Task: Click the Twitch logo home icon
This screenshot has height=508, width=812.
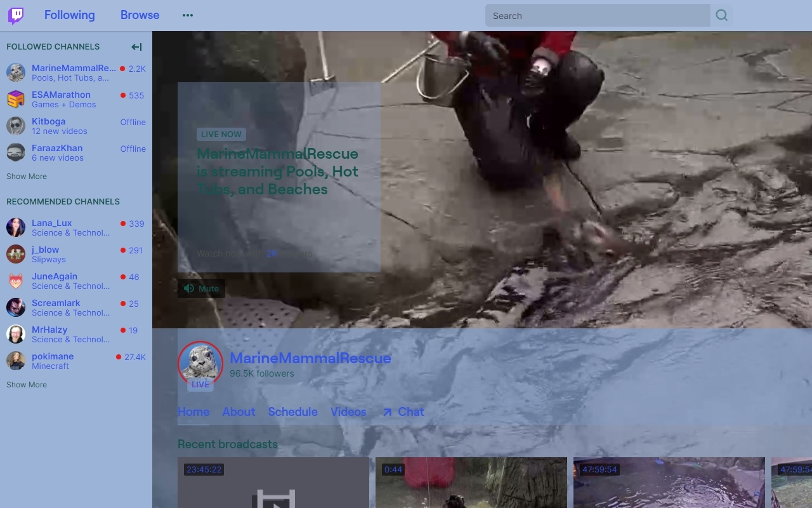Action: [x=16, y=15]
